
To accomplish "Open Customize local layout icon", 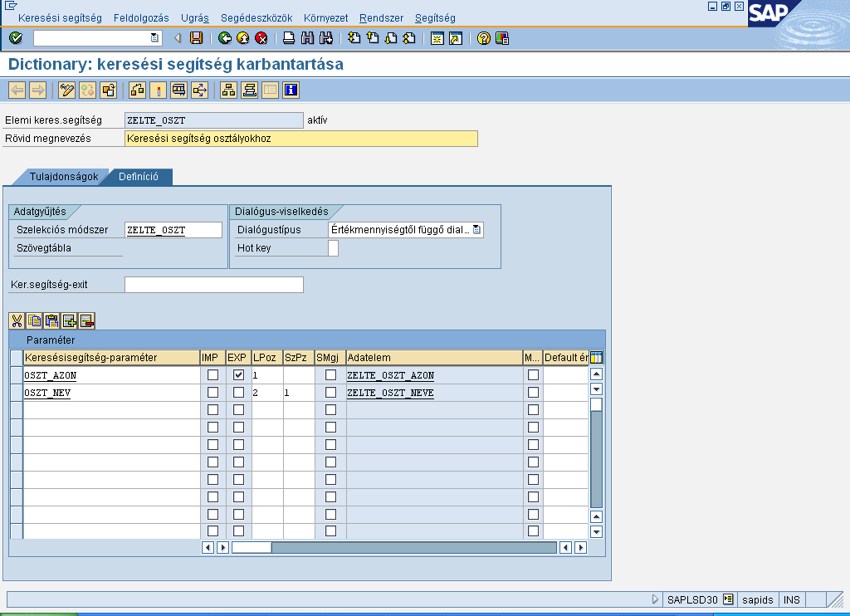I will click(x=502, y=38).
